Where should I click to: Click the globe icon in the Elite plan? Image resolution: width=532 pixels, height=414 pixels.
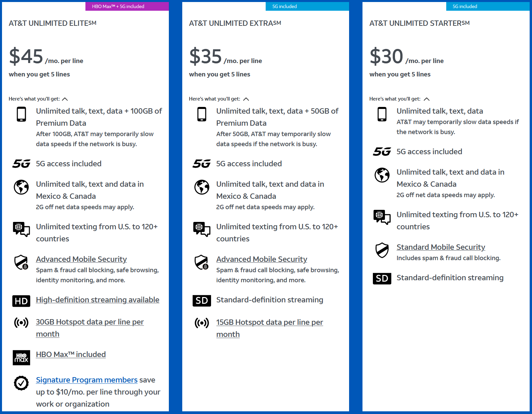click(x=21, y=187)
